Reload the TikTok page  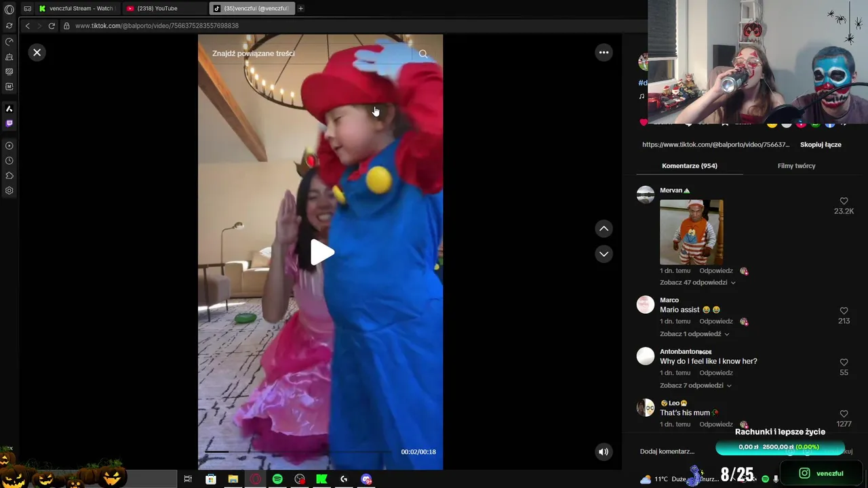tap(52, 26)
